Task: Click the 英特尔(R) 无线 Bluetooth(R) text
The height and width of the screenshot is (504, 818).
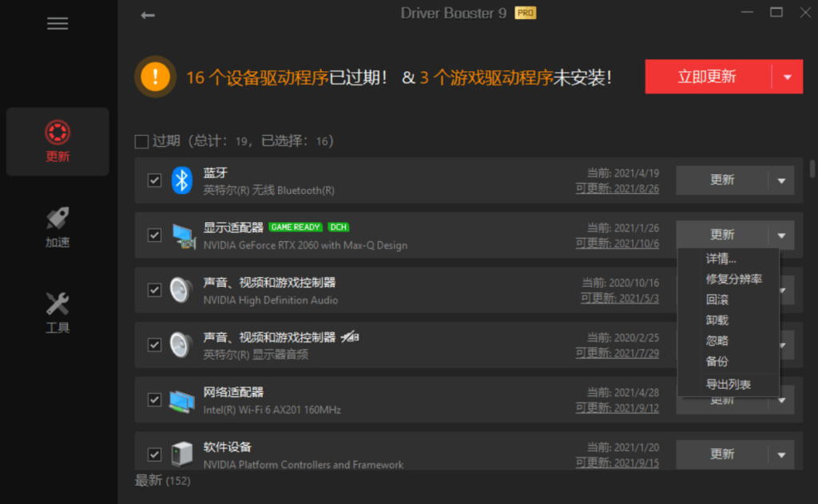Action: click(x=268, y=190)
